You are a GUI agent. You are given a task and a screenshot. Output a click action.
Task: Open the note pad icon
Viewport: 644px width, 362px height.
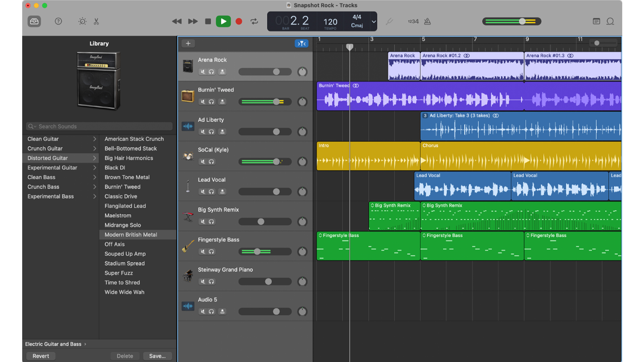tap(596, 21)
